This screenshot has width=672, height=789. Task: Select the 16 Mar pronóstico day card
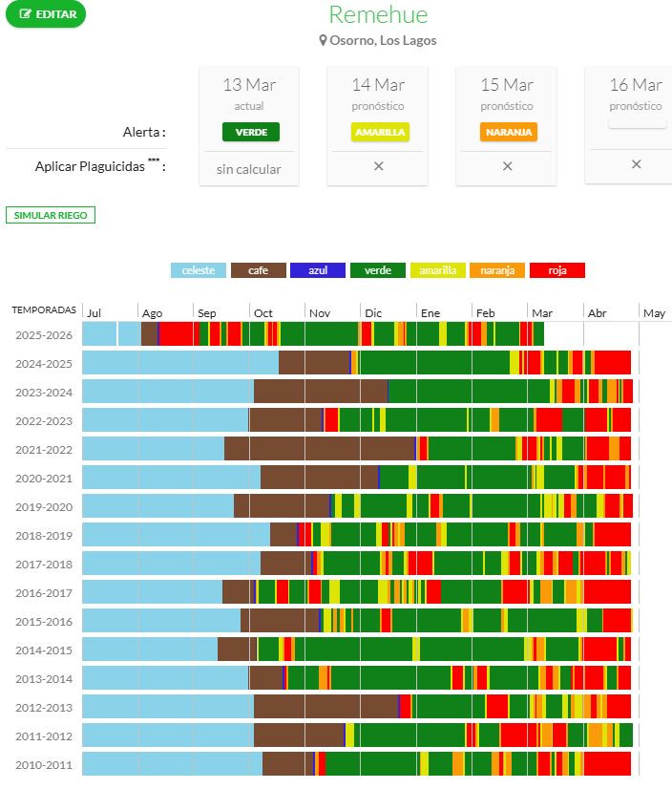(x=636, y=94)
